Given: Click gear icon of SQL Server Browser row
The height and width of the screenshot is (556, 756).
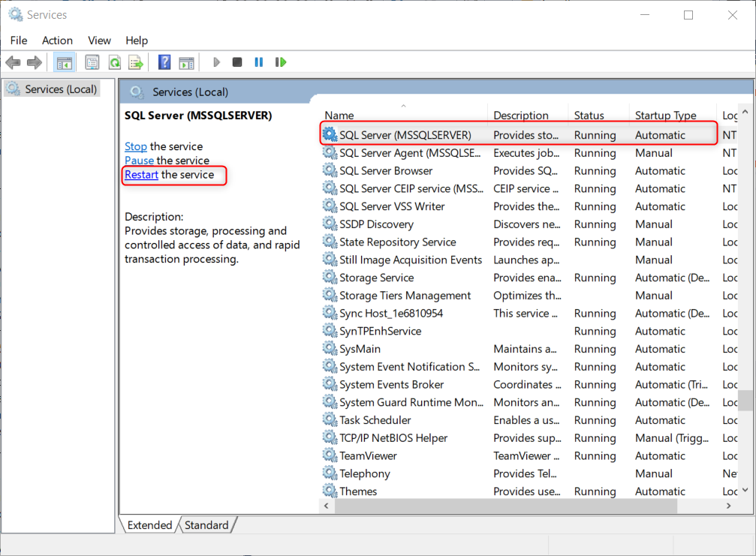Looking at the screenshot, I should coord(330,170).
